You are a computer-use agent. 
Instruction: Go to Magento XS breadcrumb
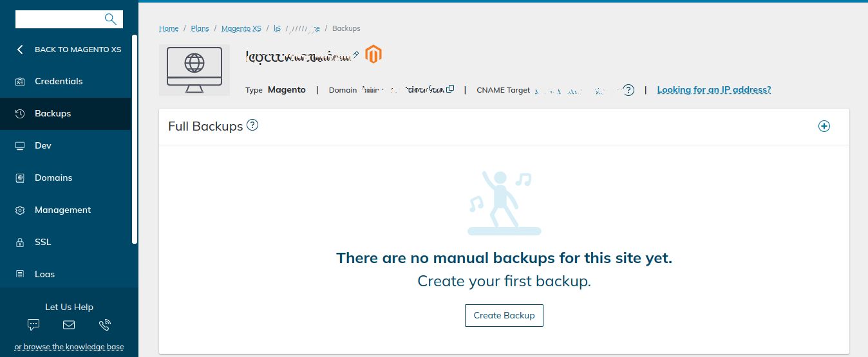[x=241, y=28]
